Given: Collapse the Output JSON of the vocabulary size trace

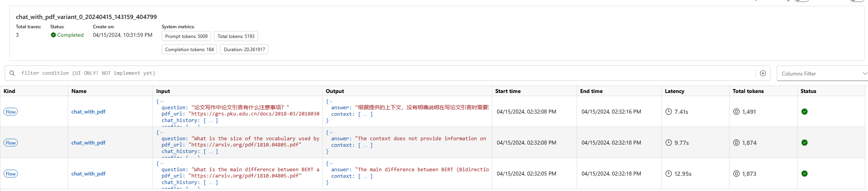Looking at the screenshot, I should click(x=331, y=132).
